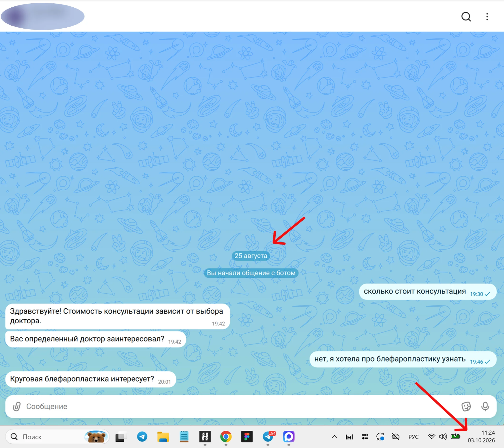This screenshot has height=448, width=504.
Task: Click the crossed-out cloud tray icon
Action: [395, 437]
